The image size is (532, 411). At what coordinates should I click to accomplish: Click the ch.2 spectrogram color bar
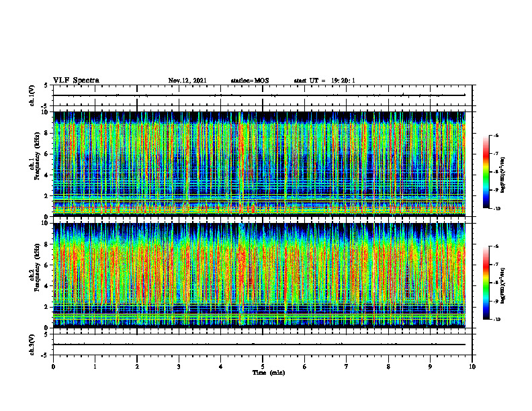tap(486, 283)
